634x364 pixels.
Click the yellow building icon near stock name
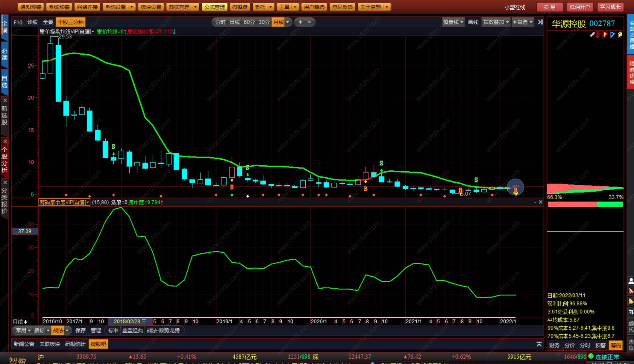(620, 35)
